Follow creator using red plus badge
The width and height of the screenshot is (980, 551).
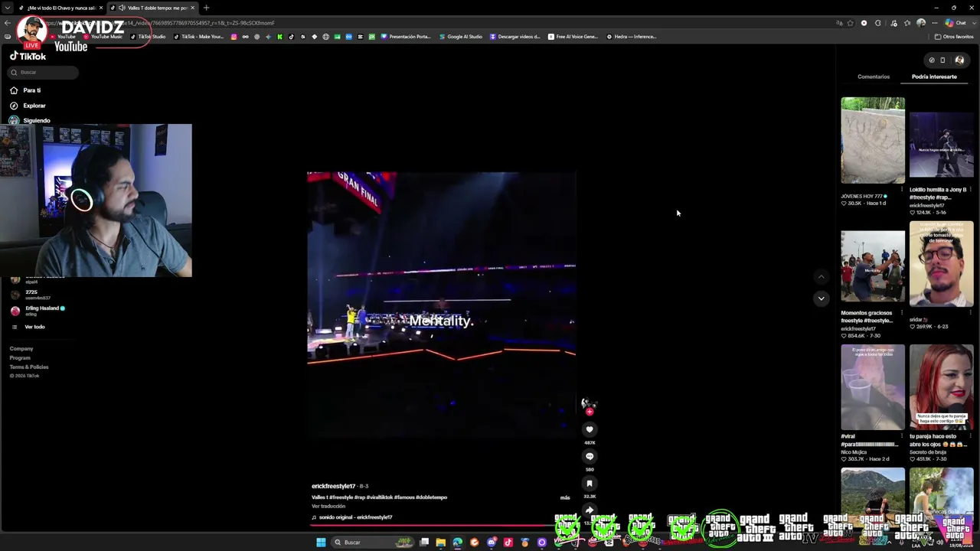coord(590,412)
